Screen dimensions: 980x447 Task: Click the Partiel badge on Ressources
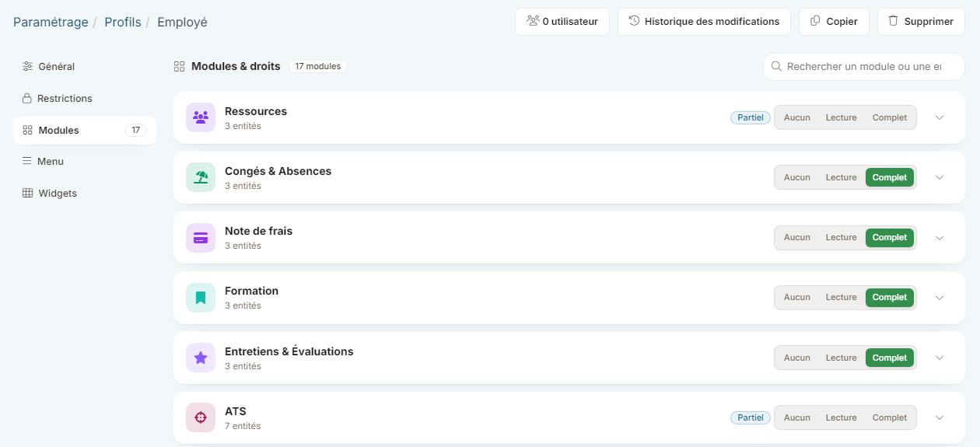(x=751, y=117)
